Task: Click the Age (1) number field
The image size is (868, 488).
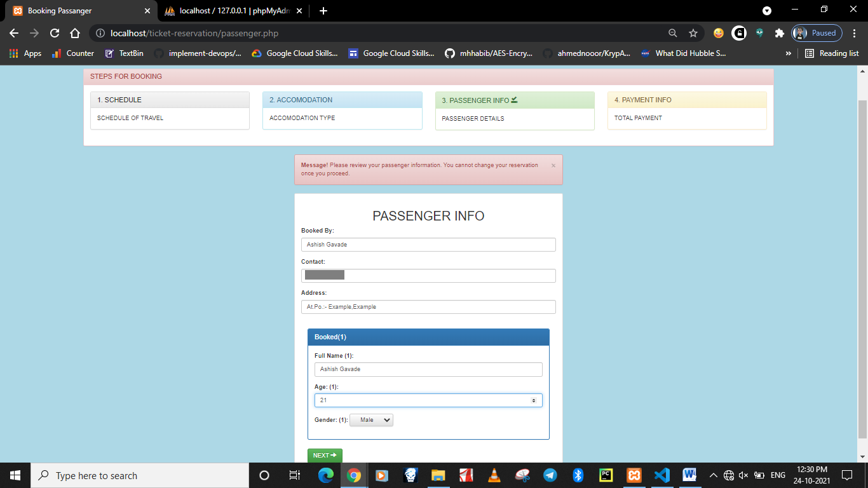Action: [428, 400]
